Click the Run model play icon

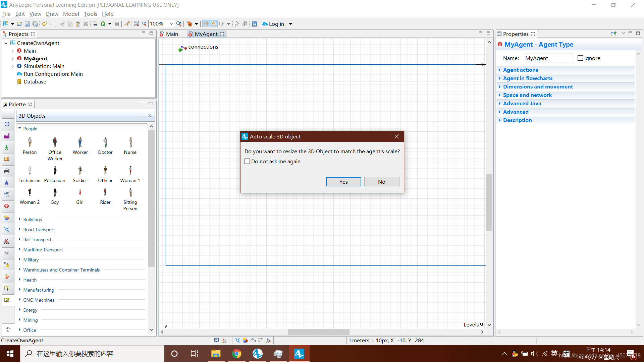point(103,24)
